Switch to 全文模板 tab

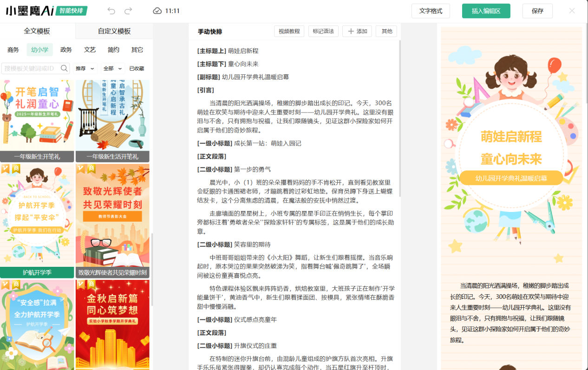tap(37, 31)
